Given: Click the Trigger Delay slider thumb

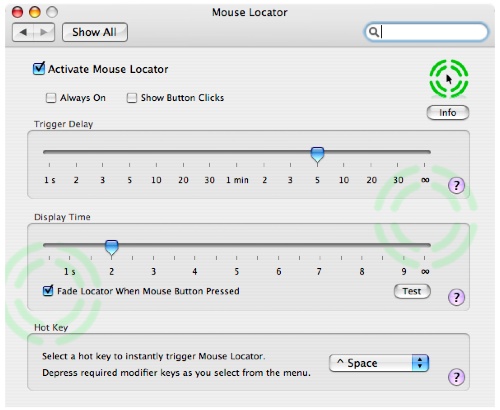Looking at the screenshot, I should [317, 154].
